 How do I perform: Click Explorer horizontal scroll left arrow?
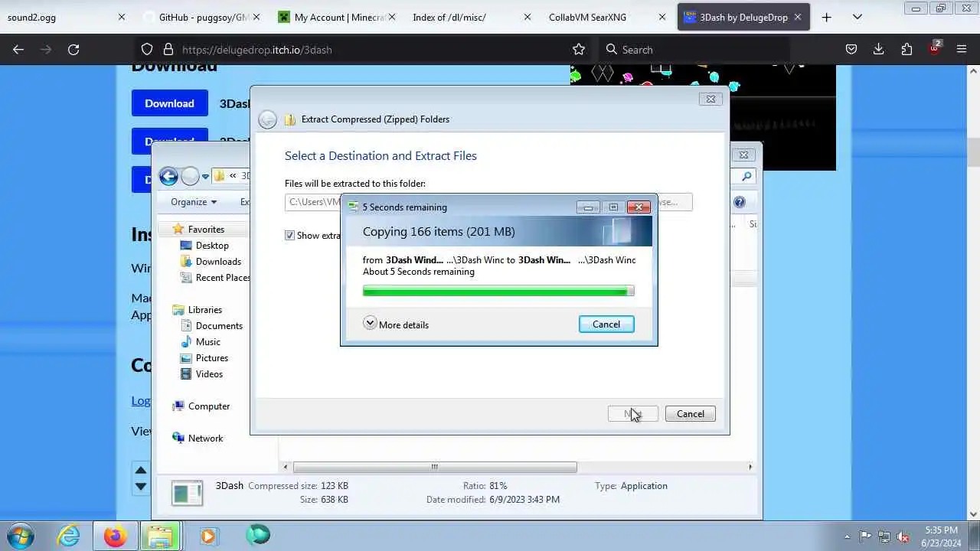point(286,467)
